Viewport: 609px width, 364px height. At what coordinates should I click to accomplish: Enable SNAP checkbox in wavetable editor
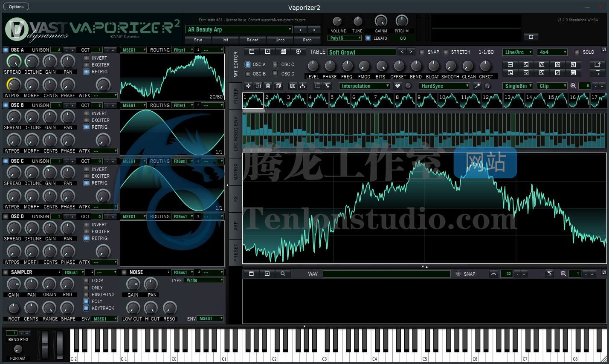pos(422,52)
